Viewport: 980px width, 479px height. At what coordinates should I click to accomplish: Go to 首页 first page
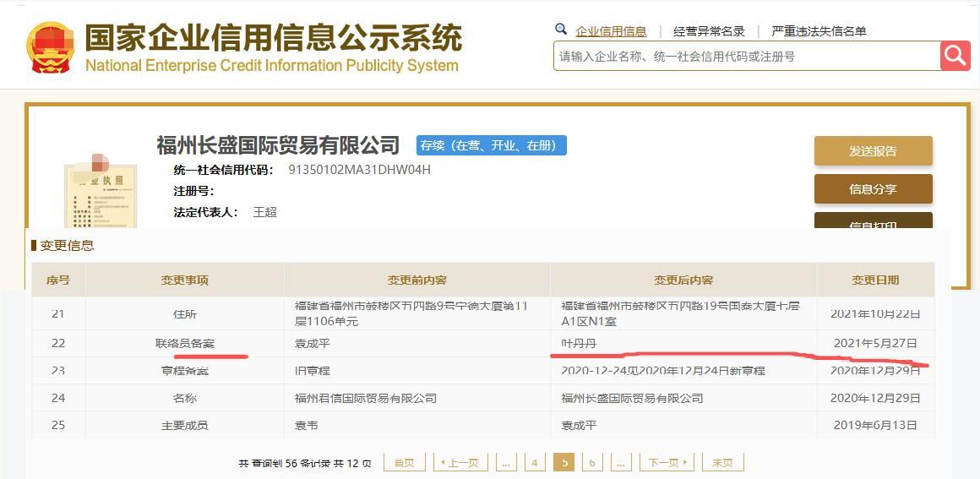click(404, 462)
